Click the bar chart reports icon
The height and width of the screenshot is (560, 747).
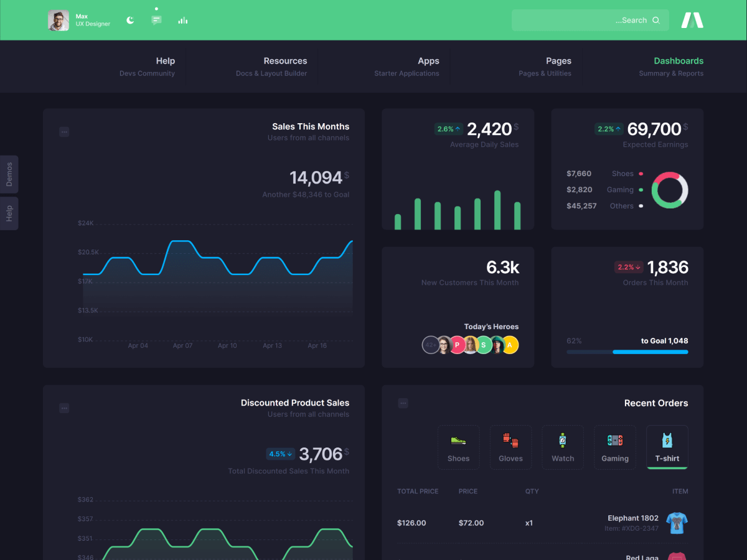click(x=182, y=21)
